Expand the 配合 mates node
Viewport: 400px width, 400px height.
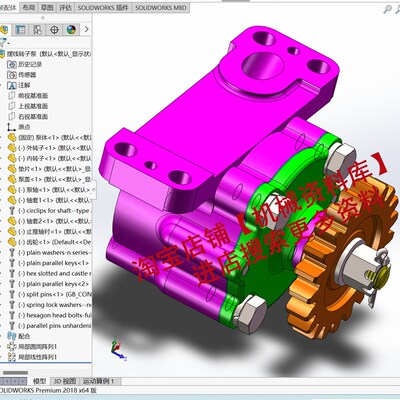pos(1,336)
